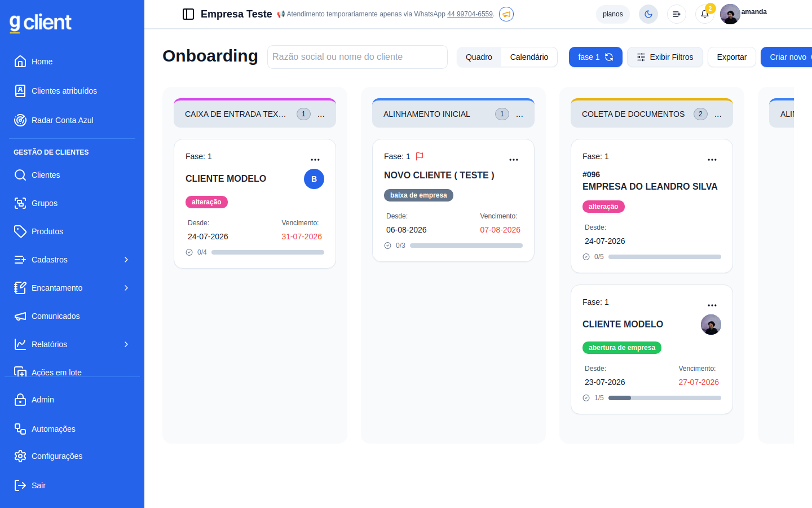Collapse sidebar using the panel icon
812x508 pixels.
click(x=188, y=14)
